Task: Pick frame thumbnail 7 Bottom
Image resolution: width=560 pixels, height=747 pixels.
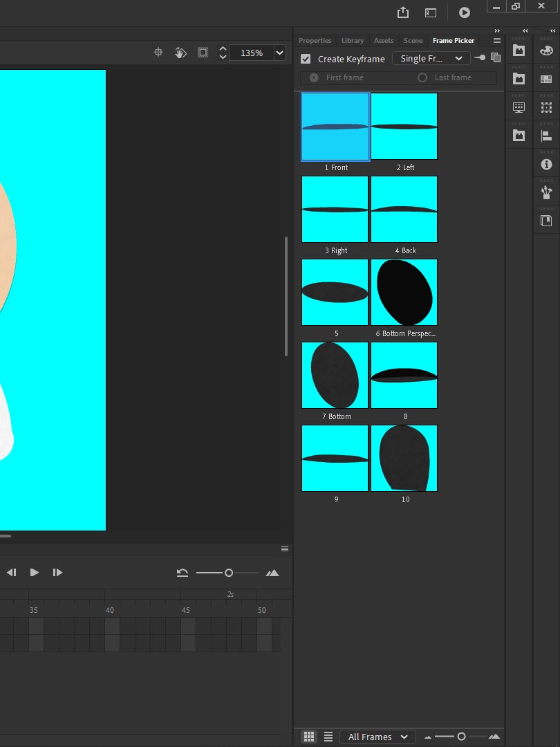Action: pos(335,375)
